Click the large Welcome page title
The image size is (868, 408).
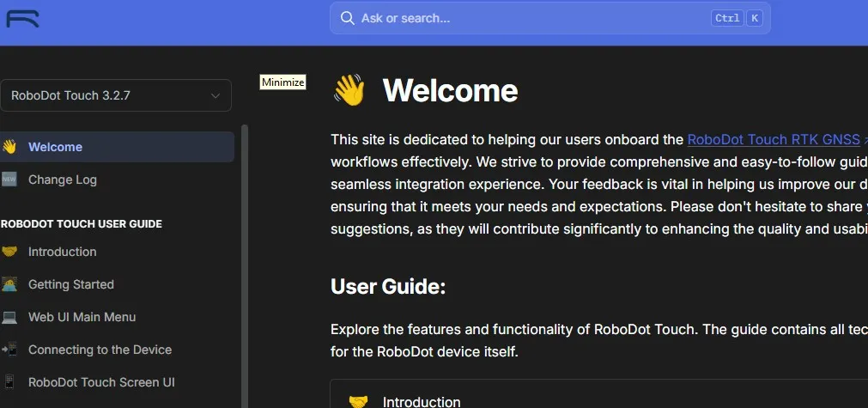450,90
